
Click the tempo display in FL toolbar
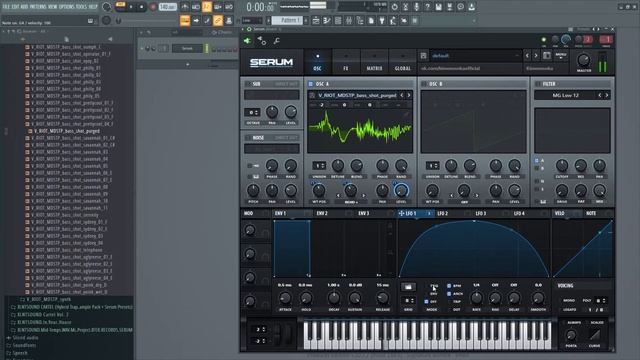pos(167,7)
